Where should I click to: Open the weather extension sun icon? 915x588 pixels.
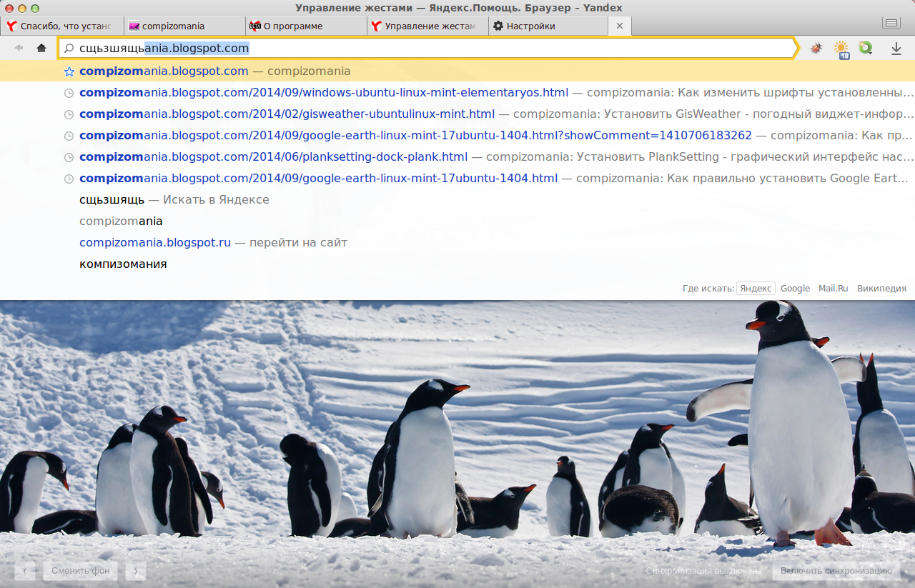pyautogui.click(x=841, y=49)
